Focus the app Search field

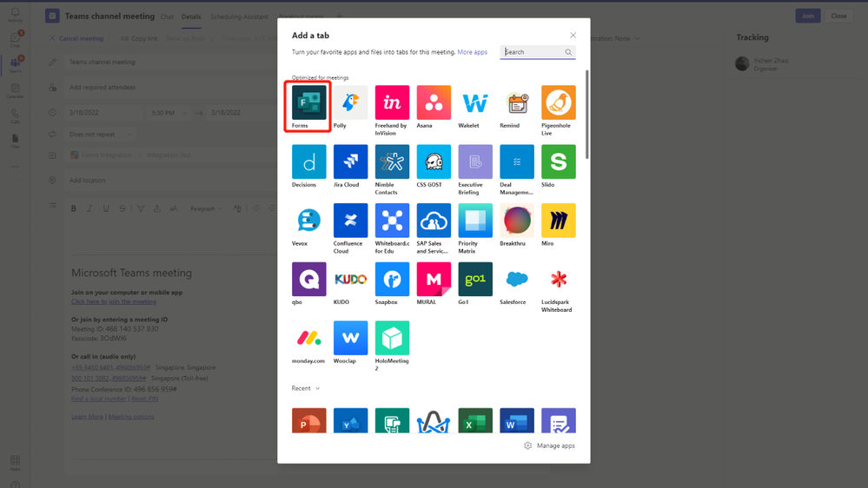pyautogui.click(x=538, y=52)
